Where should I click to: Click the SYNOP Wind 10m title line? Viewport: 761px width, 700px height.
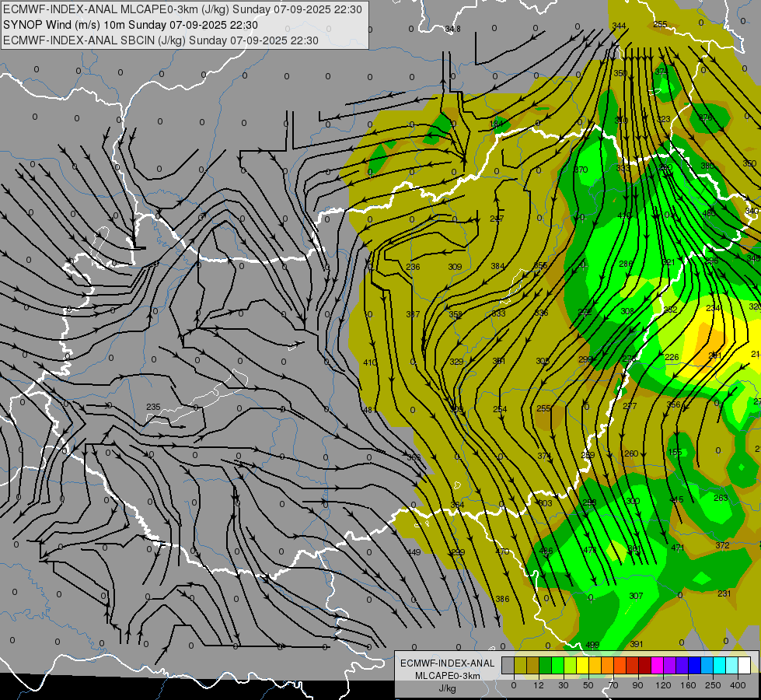[x=131, y=25]
